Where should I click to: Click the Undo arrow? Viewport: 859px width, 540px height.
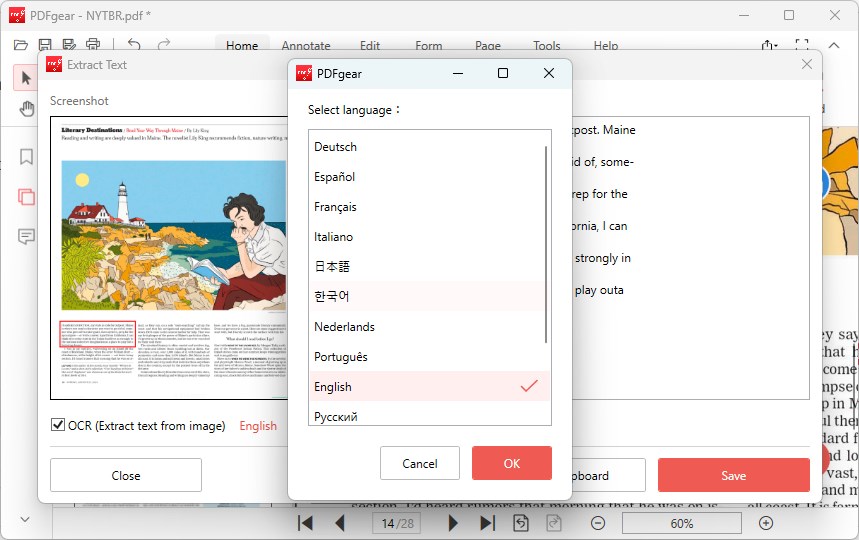[x=134, y=44]
